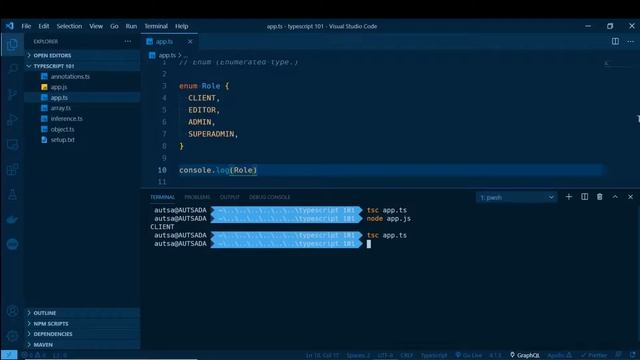Open the Manage gear icon
The width and height of the screenshot is (640, 360).
point(12,336)
